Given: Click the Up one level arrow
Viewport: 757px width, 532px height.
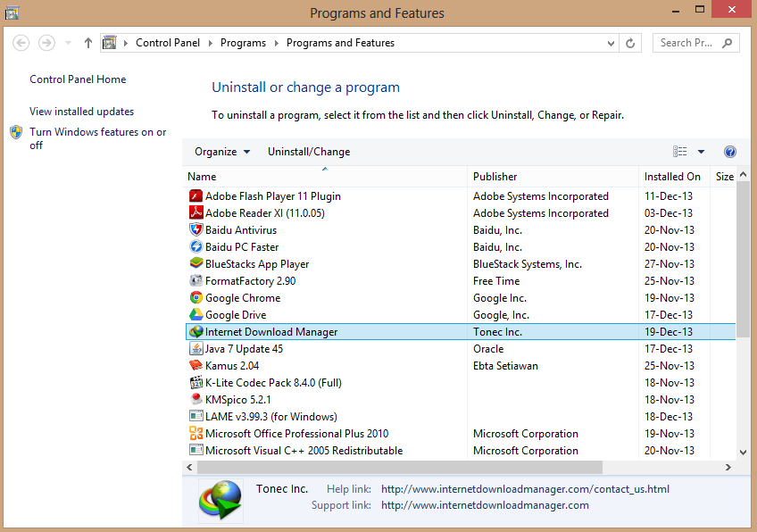Looking at the screenshot, I should point(87,43).
